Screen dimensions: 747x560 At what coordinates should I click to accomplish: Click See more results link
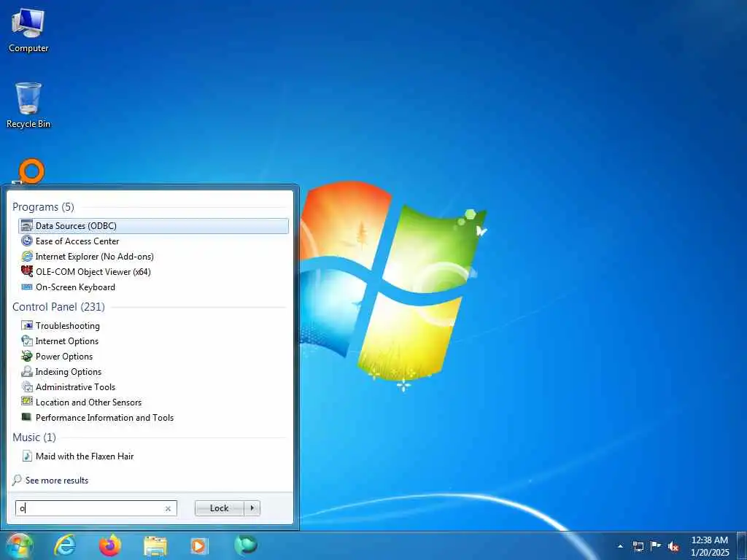click(57, 480)
